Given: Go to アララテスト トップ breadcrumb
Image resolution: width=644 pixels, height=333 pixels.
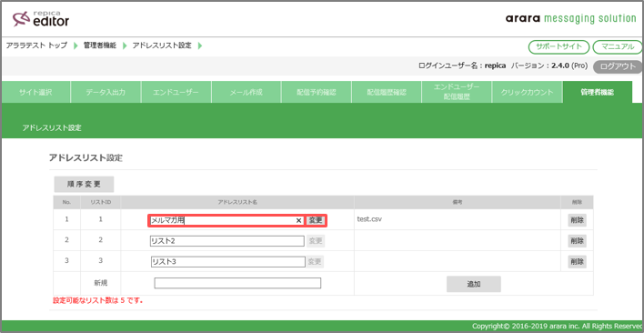Looking at the screenshot, I should 36,45.
